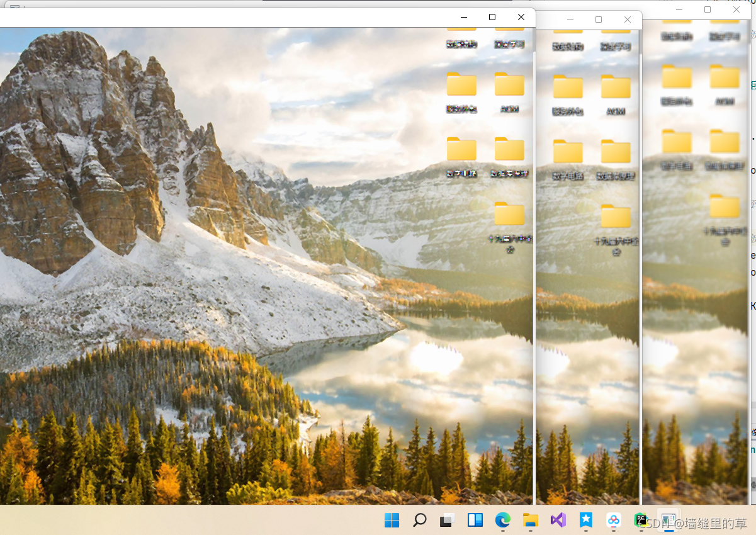Switch to PyCharm on the taskbar
This screenshot has height=535, width=756.
pyautogui.click(x=641, y=520)
